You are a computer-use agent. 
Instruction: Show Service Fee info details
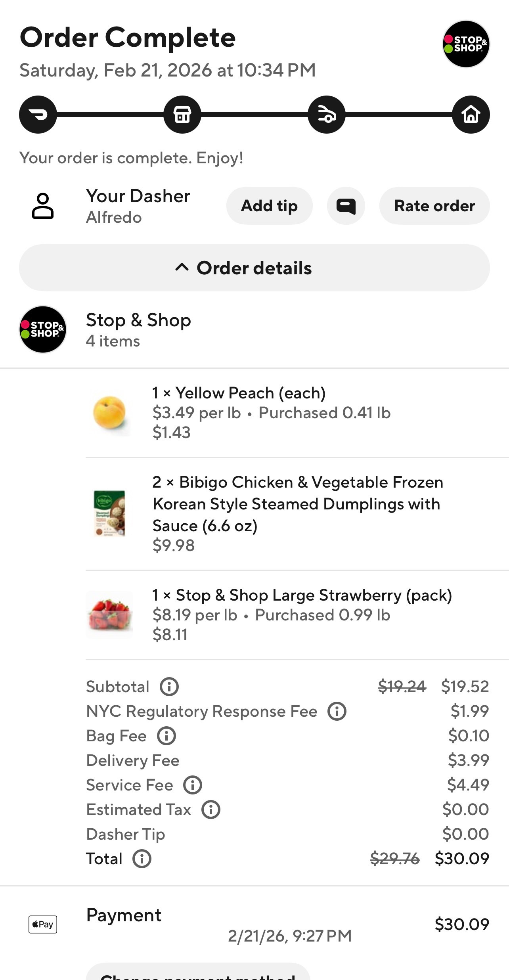tap(193, 785)
